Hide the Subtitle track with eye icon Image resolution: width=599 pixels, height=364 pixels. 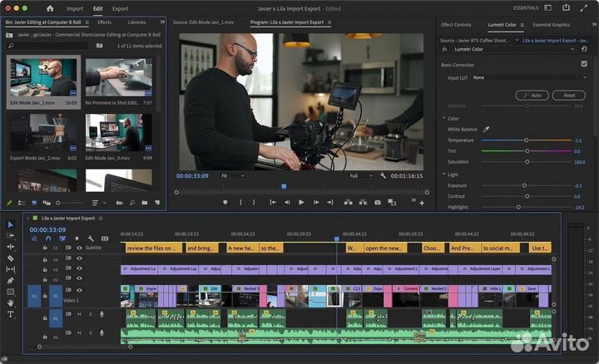point(79,248)
